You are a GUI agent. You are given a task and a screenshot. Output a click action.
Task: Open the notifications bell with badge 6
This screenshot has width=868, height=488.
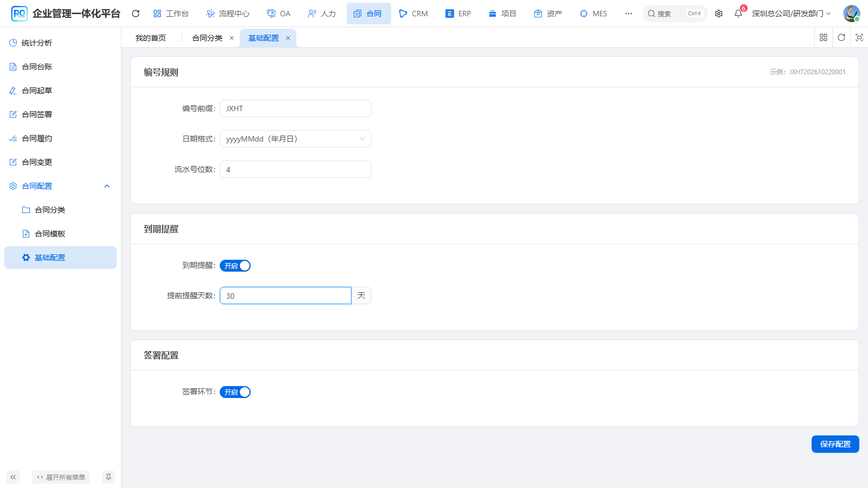[x=738, y=14]
